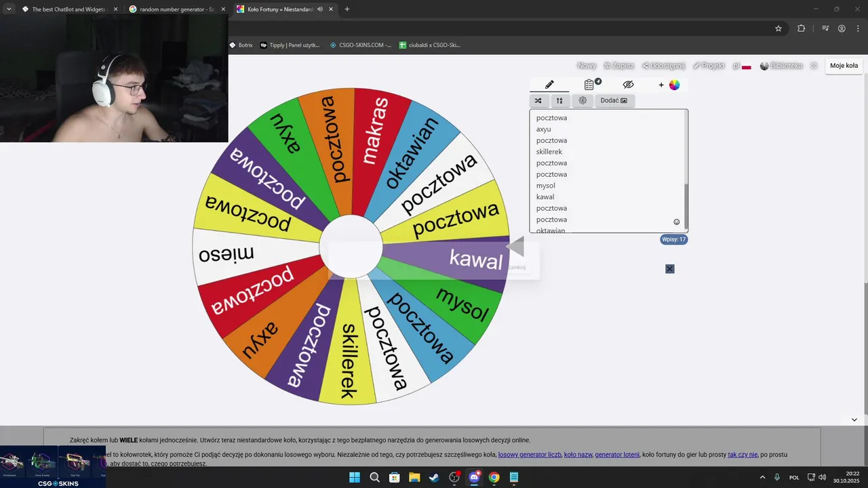Open the browser extensions puzzle icon

pos(802,28)
